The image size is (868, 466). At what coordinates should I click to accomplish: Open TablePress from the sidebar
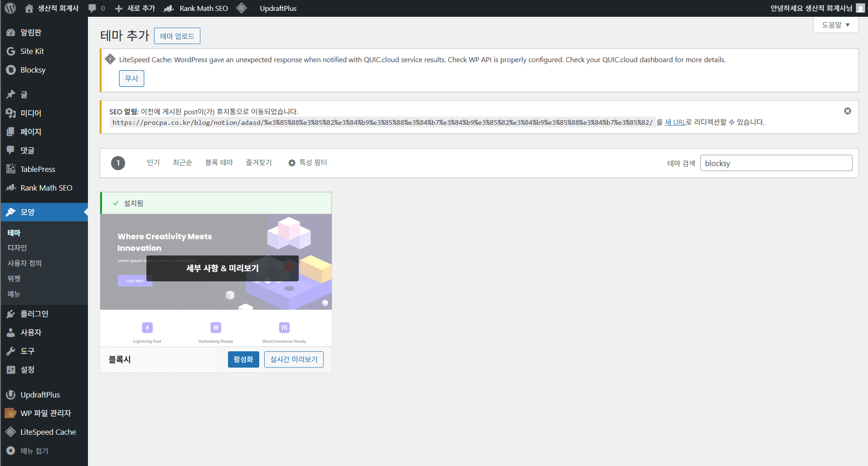click(x=38, y=169)
